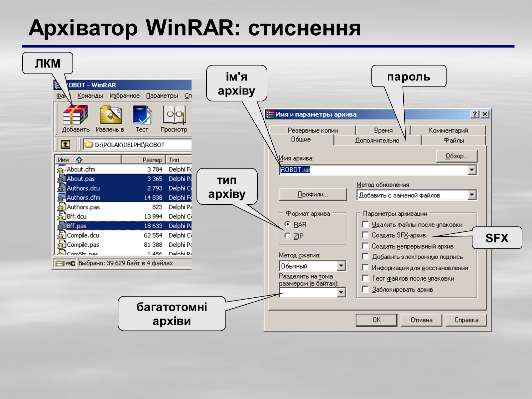Screen dimensions: 532x399
Task: Switch to Резервные копии tab
Action: coord(313,130)
